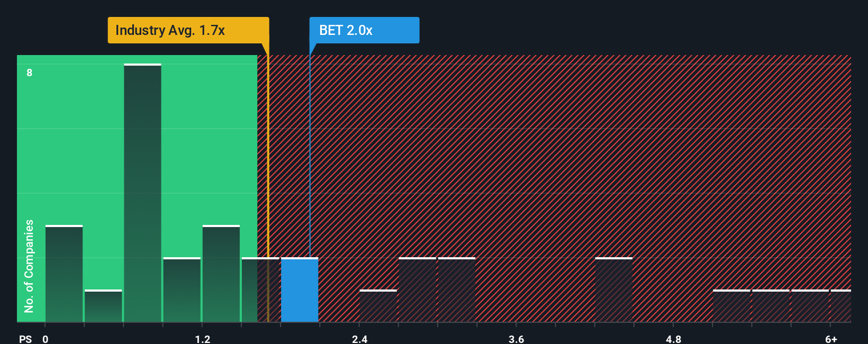868x344 pixels.
Task: Select the bar before the 3.6 gap
Action: [x=457, y=289]
